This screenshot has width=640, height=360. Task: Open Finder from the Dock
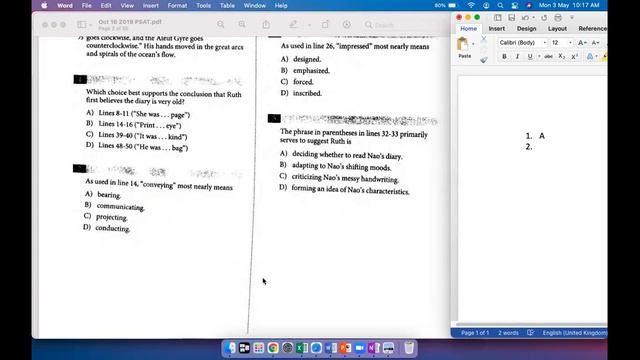click(230, 348)
